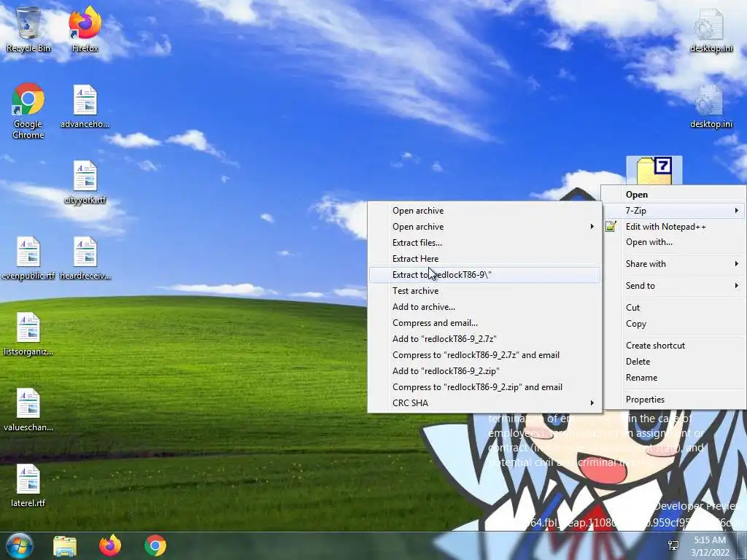Select the laterel.rtf file icon
Image resolution: width=747 pixels, height=560 pixels.
tap(28, 485)
